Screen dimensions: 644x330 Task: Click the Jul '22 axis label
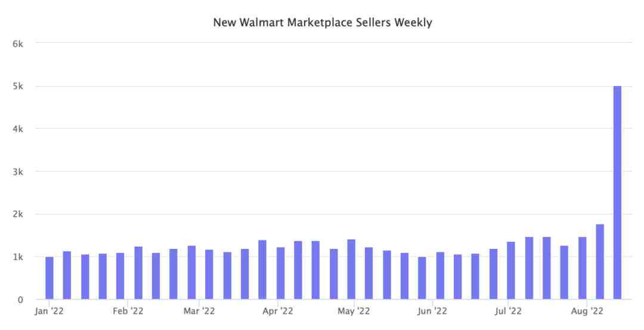tap(508, 311)
